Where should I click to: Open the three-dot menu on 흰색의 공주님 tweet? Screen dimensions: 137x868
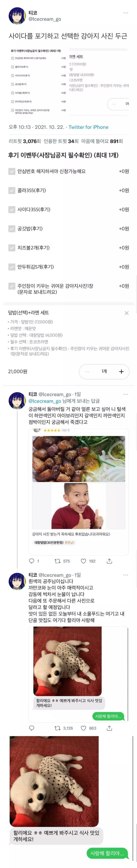tap(126, 575)
